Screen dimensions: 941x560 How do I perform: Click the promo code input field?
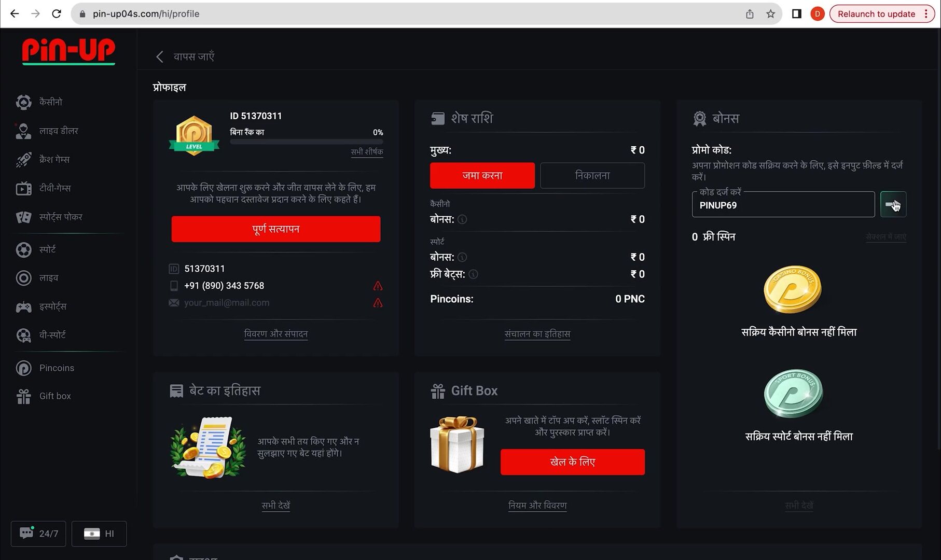click(783, 205)
